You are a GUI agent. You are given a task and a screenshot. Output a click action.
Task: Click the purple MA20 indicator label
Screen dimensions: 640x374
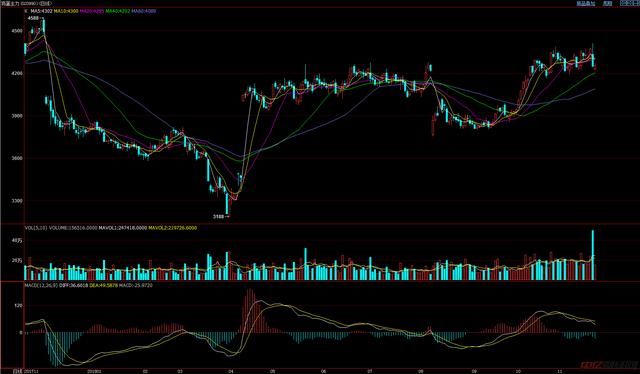(x=91, y=11)
